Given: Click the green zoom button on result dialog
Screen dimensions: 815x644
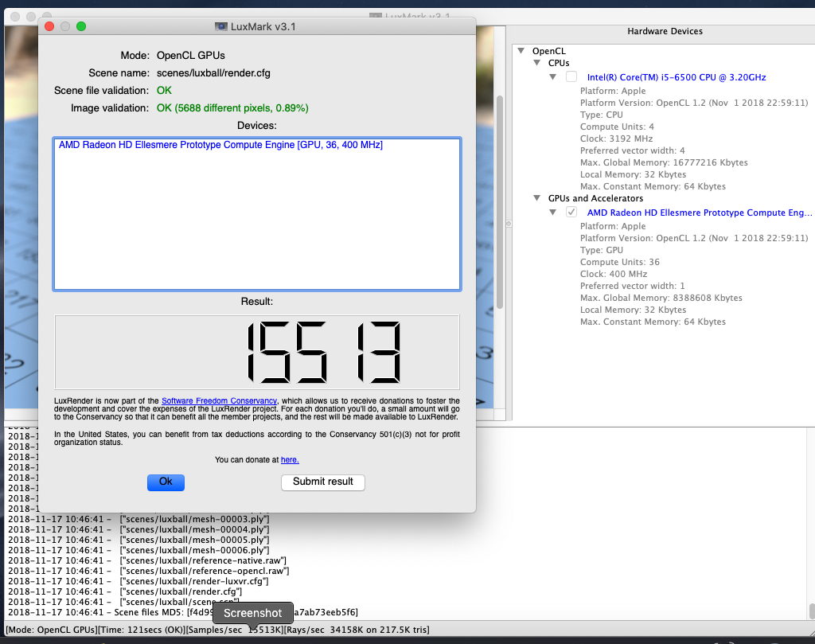Looking at the screenshot, I should (80, 26).
